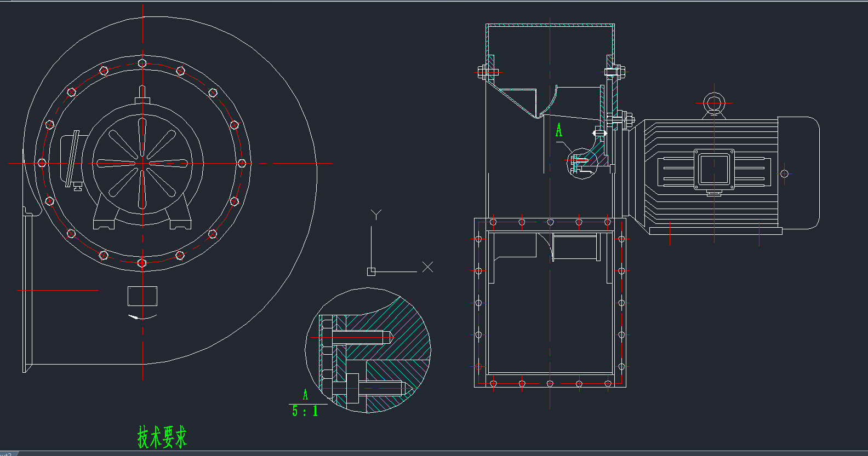Click the UCS origin square marker
This screenshot has width=868, height=456.
tap(371, 272)
